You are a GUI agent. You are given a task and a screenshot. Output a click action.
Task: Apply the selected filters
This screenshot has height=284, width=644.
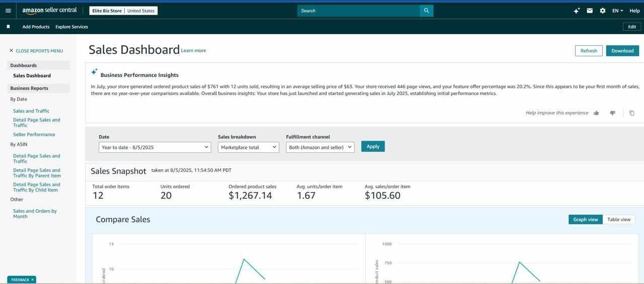(373, 146)
